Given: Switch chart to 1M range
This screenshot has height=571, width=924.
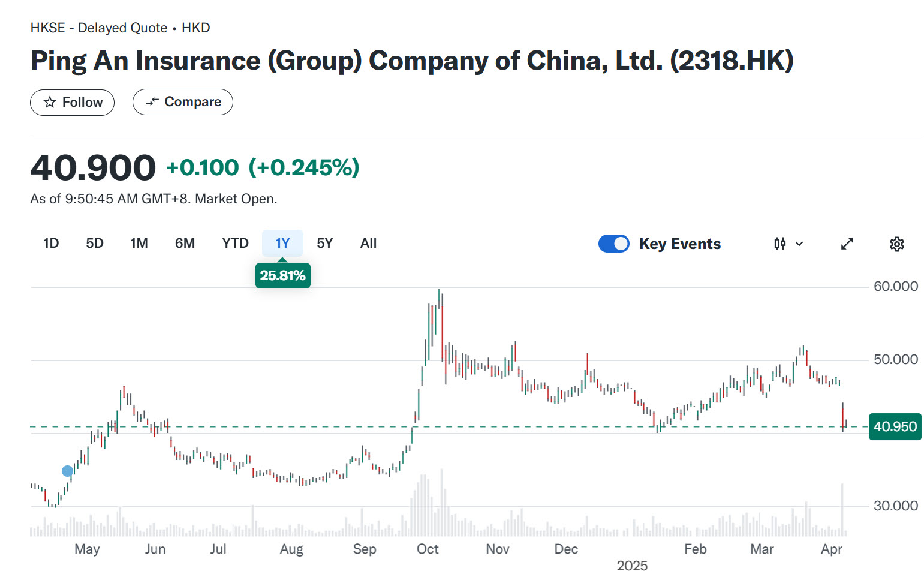Looking at the screenshot, I should pyautogui.click(x=139, y=243).
